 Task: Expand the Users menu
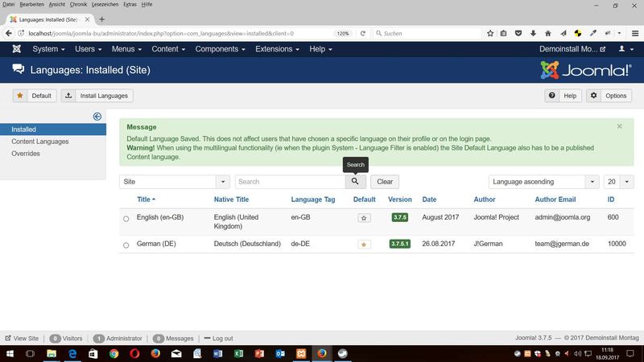pos(88,49)
